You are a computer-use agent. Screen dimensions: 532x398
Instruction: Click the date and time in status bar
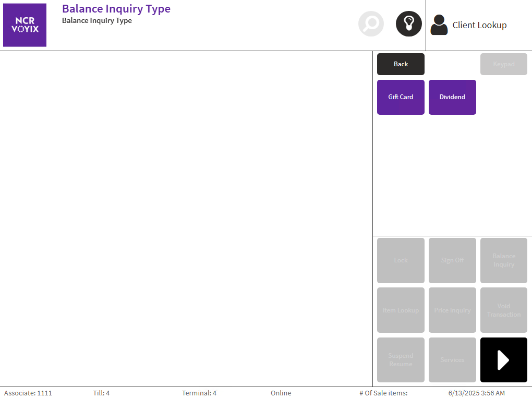pyautogui.click(x=476, y=393)
